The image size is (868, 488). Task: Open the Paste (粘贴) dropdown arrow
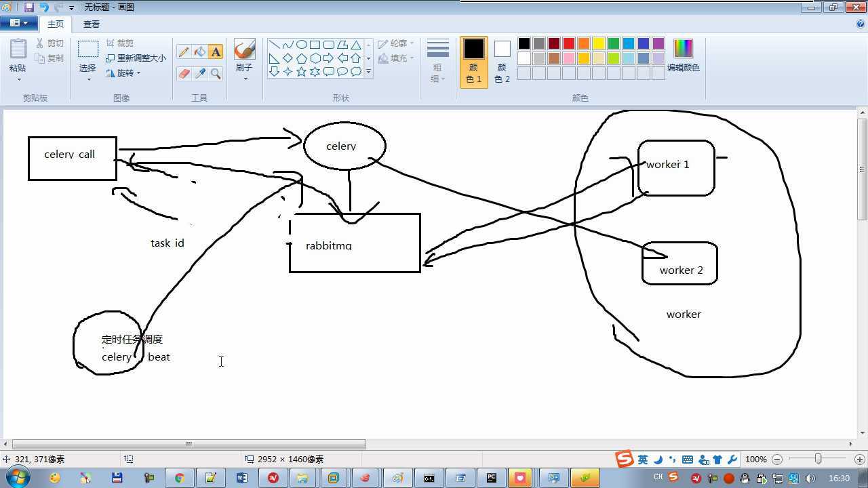(x=18, y=79)
